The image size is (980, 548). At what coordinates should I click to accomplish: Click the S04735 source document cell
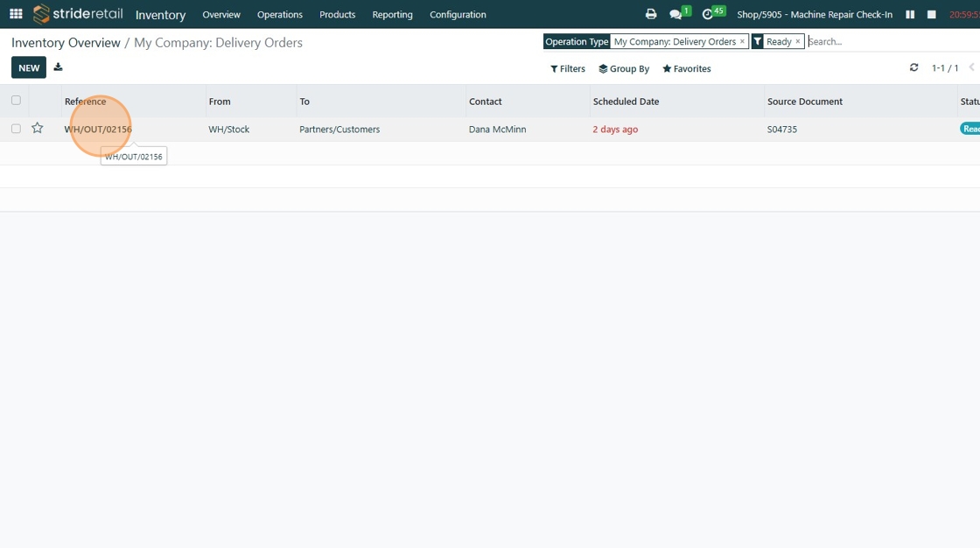pyautogui.click(x=782, y=129)
